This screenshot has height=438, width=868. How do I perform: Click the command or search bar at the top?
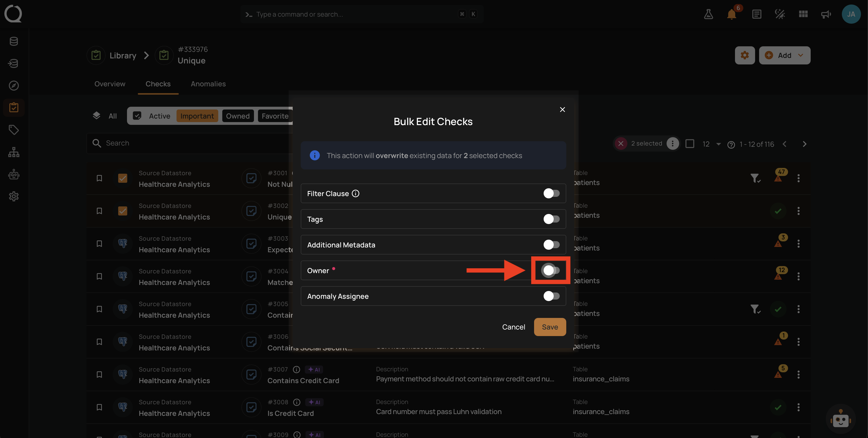tap(362, 14)
